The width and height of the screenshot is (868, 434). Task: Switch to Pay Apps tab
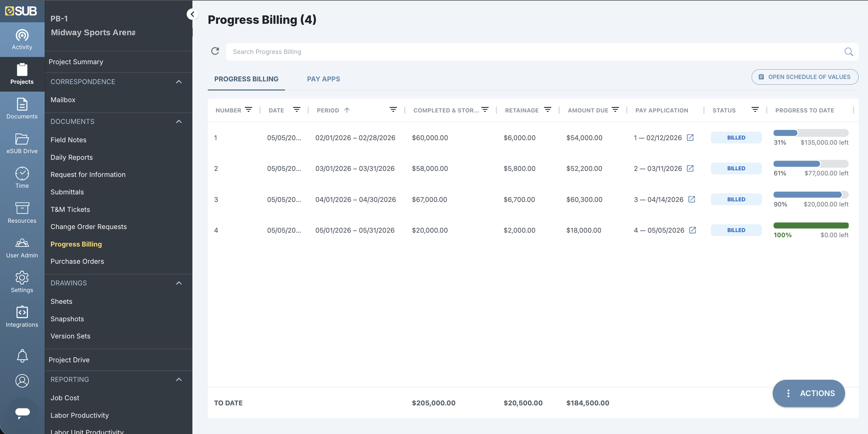[x=324, y=79]
